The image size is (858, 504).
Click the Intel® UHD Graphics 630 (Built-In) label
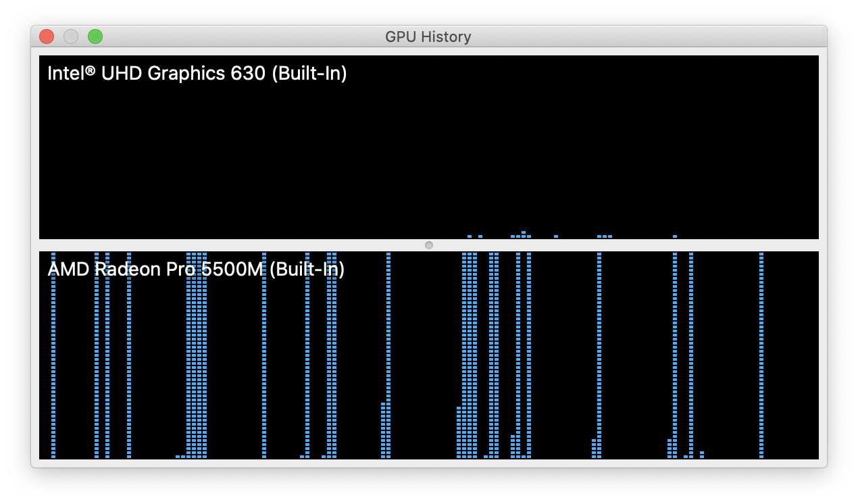(197, 73)
